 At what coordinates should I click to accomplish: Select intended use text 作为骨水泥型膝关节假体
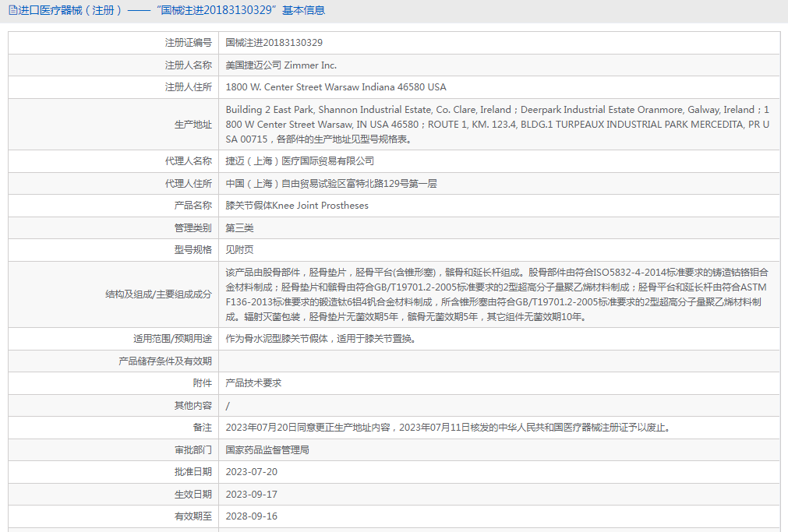pyautogui.click(x=320, y=339)
